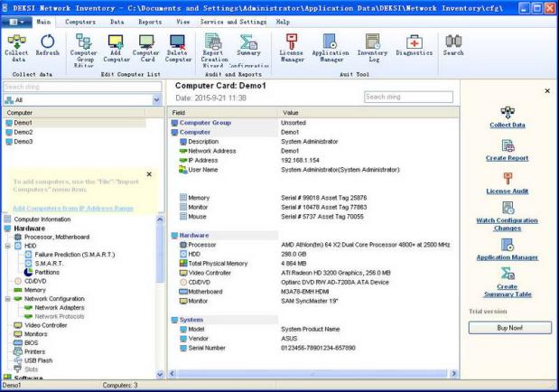Viewport: 559px width, 392px height.
Task: Switch to the Main ribbon tab
Action: (43, 22)
